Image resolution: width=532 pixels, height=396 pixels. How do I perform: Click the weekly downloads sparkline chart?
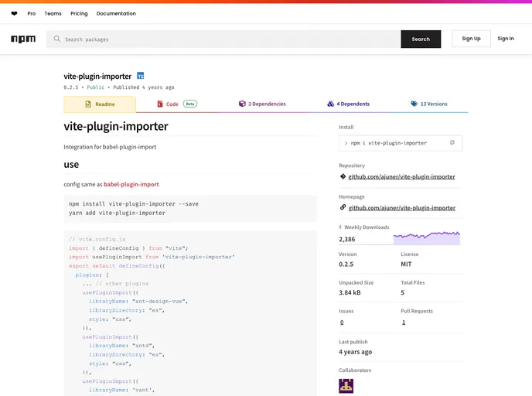coord(427,237)
